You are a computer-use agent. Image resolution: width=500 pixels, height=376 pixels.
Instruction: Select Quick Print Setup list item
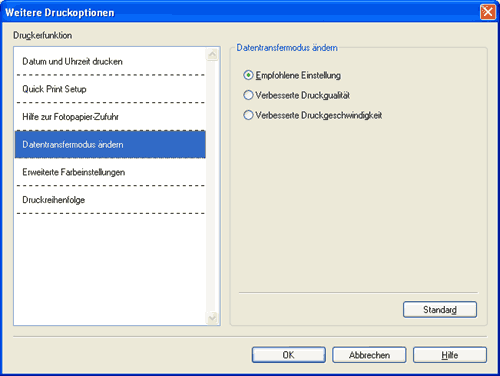pos(110,89)
